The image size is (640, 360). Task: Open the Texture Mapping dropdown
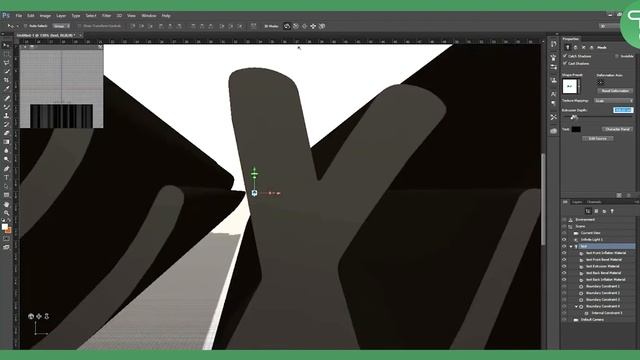pos(614,100)
